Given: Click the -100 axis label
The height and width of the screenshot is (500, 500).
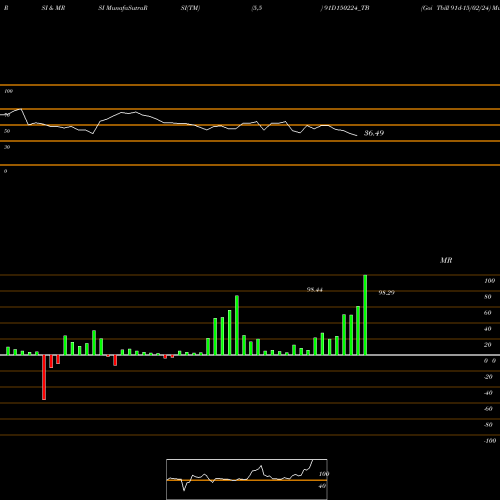Looking at the screenshot, I should tap(490, 441).
